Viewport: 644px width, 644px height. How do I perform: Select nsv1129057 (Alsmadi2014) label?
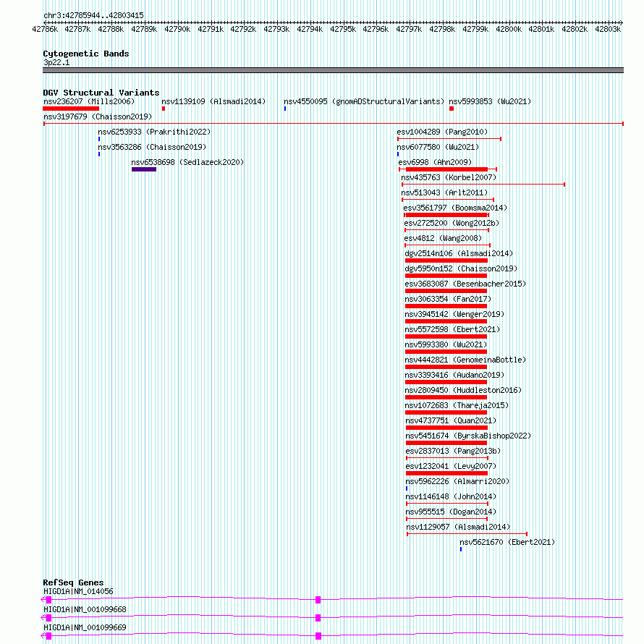pos(458,527)
